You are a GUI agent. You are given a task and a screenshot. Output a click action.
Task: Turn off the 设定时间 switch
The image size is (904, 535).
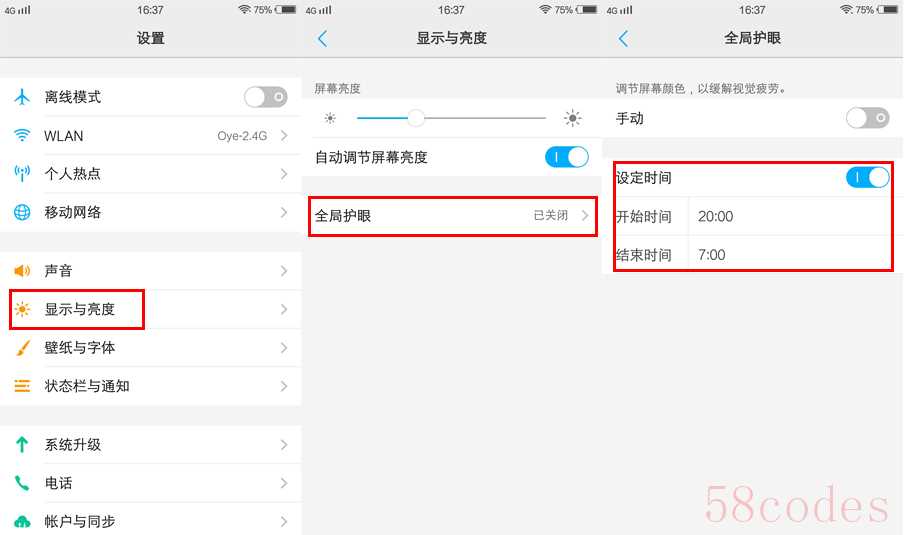click(868, 178)
